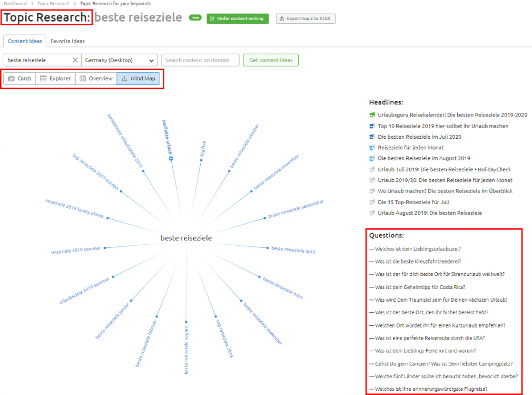Click megaphone icon beside Reiseziele im August 2019
The height and width of the screenshot is (395, 532).
(372, 158)
